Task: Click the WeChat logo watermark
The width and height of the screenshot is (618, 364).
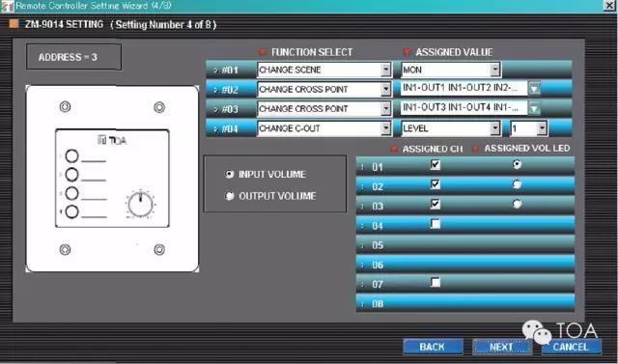Action: click(x=537, y=332)
